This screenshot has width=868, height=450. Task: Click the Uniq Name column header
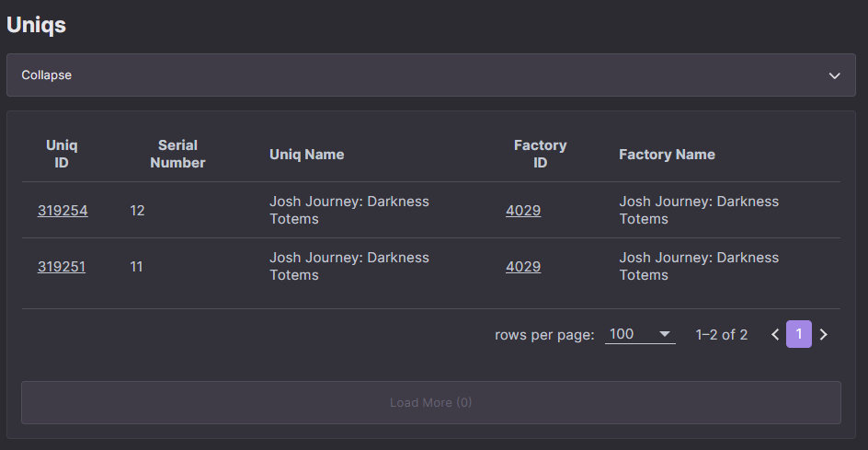[x=307, y=154]
